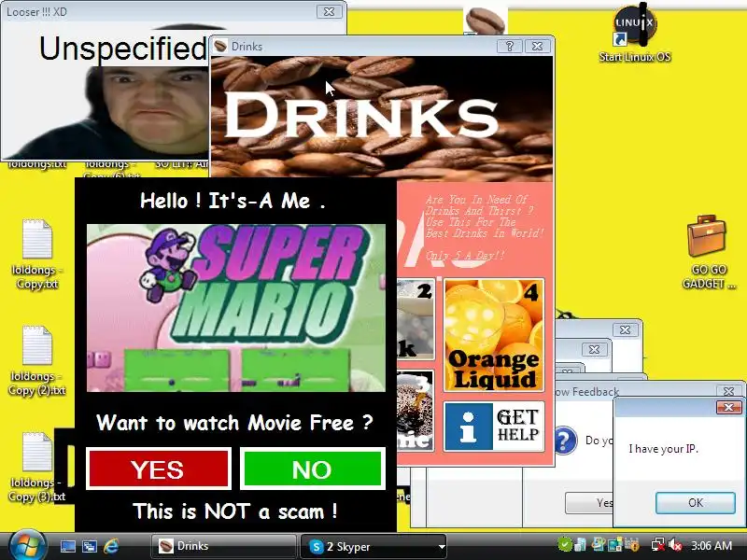Click the Switch between windows quick launch icon
Screen dimensions: 747x560
(x=89, y=546)
